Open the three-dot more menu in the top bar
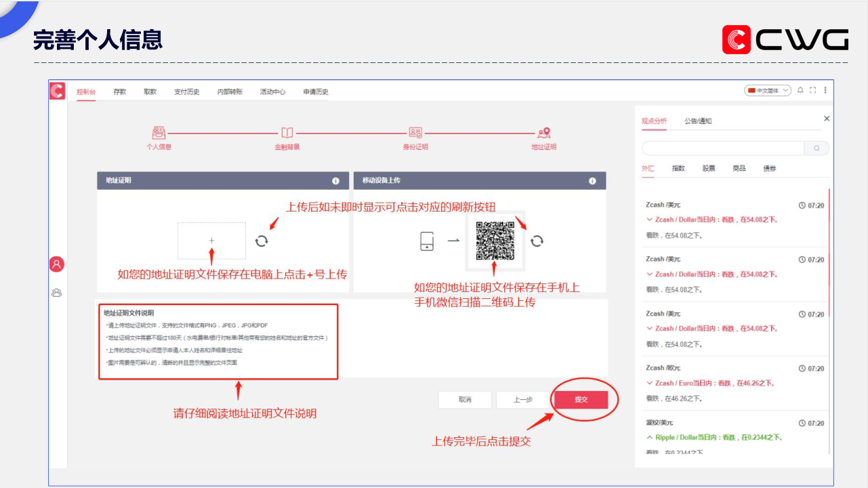Screen dimensions: 868x488 825,90
